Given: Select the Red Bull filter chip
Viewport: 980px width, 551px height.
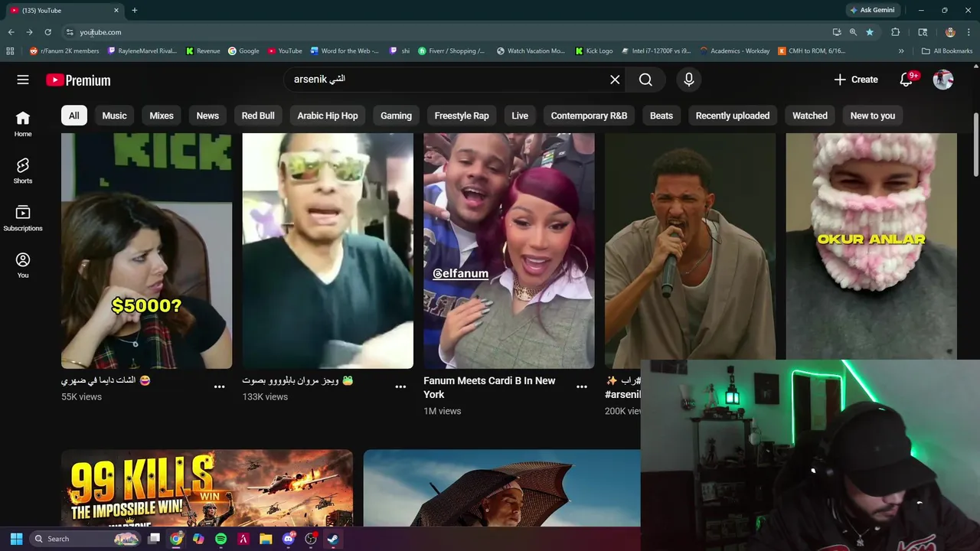Looking at the screenshot, I should pos(258,116).
